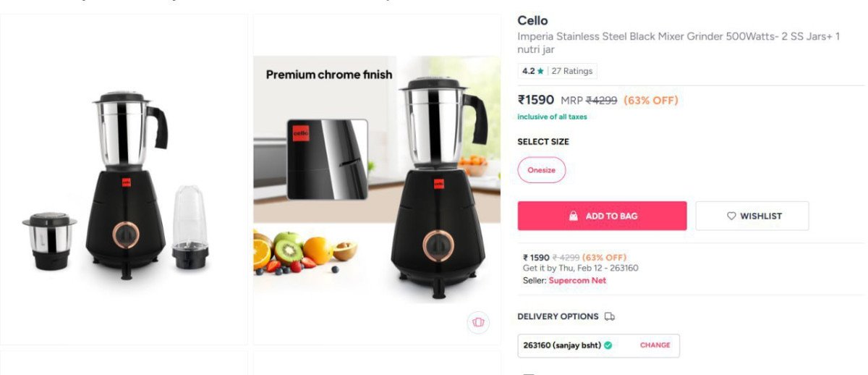The image size is (868, 375).
Task: Click CHANGE to edit delivery pincode
Action: (x=655, y=345)
